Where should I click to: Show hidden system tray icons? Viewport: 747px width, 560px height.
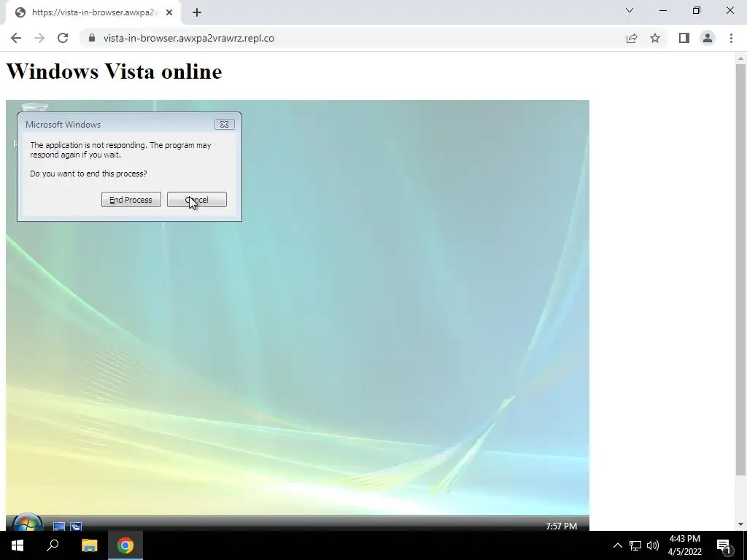617,545
